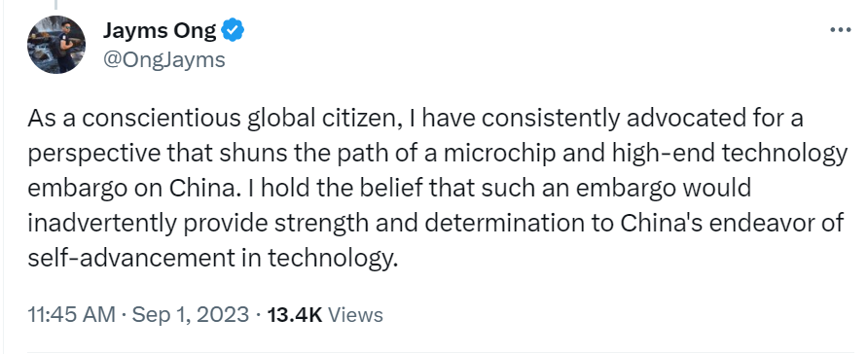Screen dimensions: 868x354
Task: Click the Jayms Ong display name
Action: point(160,30)
